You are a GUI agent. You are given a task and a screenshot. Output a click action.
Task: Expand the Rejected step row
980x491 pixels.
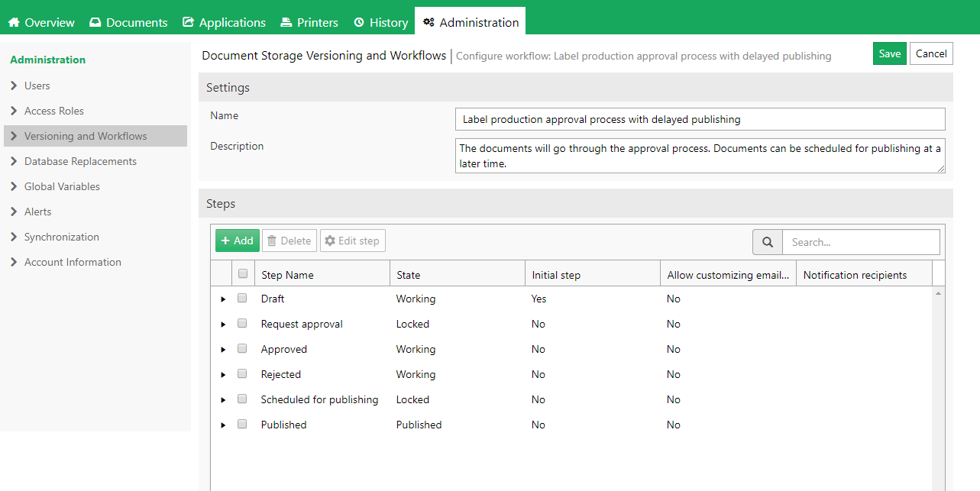(223, 375)
